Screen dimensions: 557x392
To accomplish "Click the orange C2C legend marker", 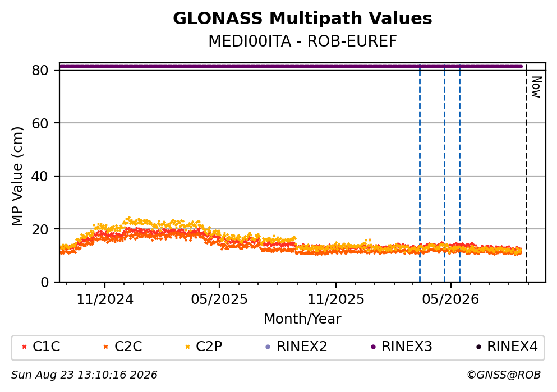I will pos(105,347).
